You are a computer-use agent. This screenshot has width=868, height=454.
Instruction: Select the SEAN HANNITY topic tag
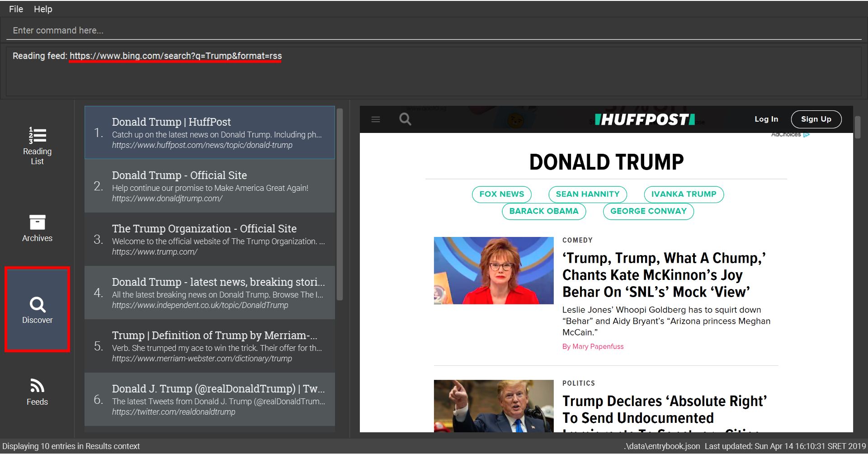click(588, 194)
